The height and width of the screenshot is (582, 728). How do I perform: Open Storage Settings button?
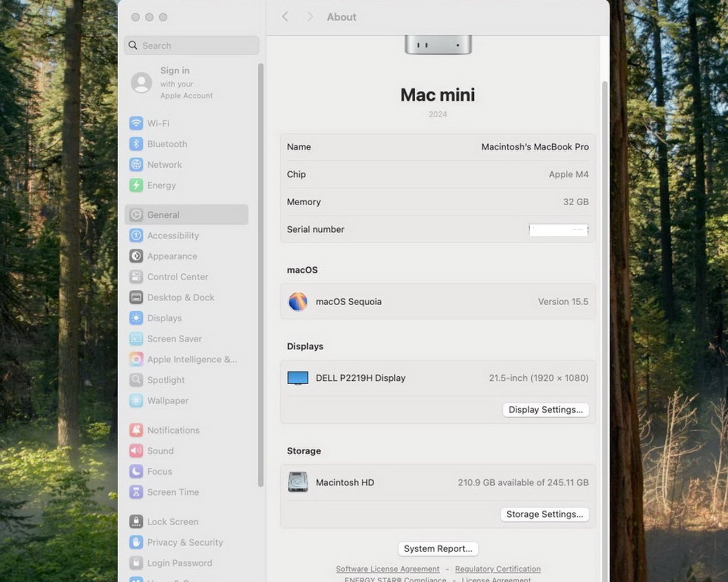click(x=545, y=514)
